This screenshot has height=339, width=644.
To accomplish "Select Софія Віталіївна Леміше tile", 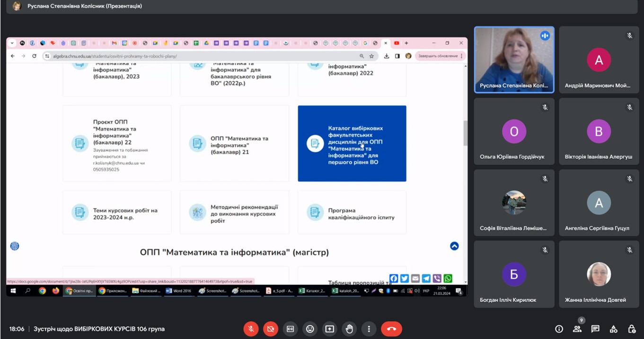I will [x=514, y=203].
